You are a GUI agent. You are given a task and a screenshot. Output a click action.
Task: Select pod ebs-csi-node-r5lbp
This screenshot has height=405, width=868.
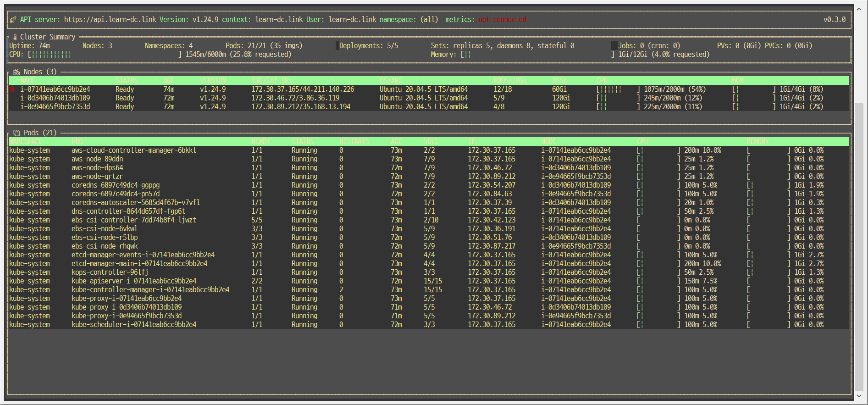429,238
